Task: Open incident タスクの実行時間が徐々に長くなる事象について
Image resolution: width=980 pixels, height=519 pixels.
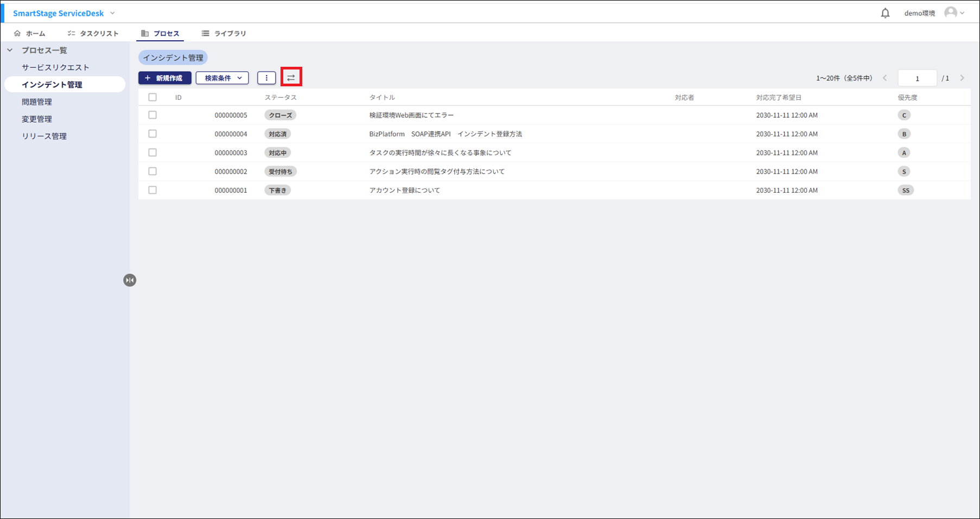Action: coord(440,153)
